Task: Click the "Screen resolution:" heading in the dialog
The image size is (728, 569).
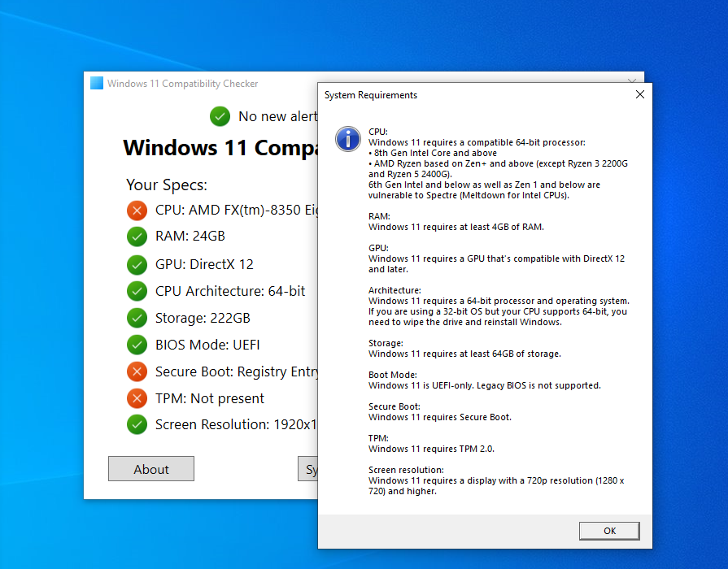Action: point(406,470)
